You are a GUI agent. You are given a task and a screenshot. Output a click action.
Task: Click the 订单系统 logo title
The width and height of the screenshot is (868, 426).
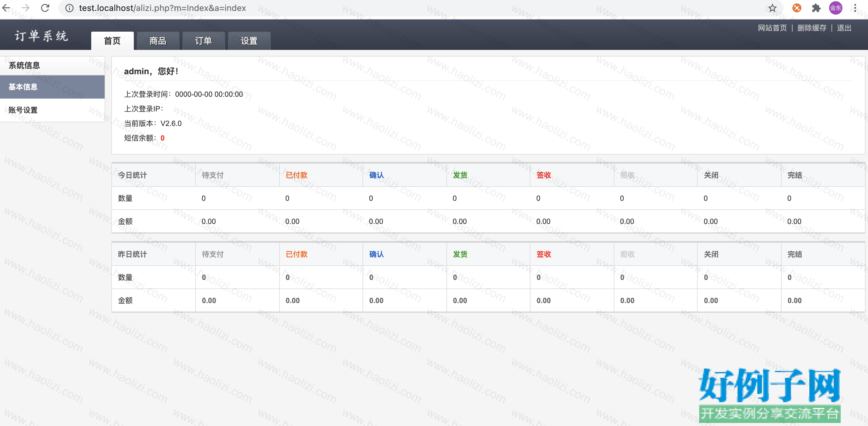click(x=41, y=36)
